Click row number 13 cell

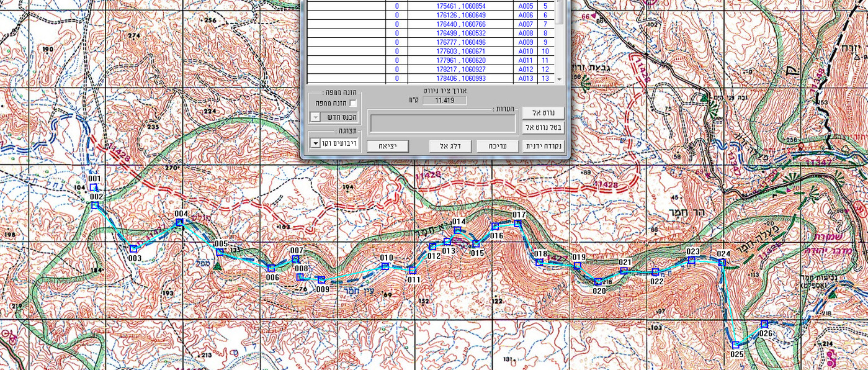(545, 78)
